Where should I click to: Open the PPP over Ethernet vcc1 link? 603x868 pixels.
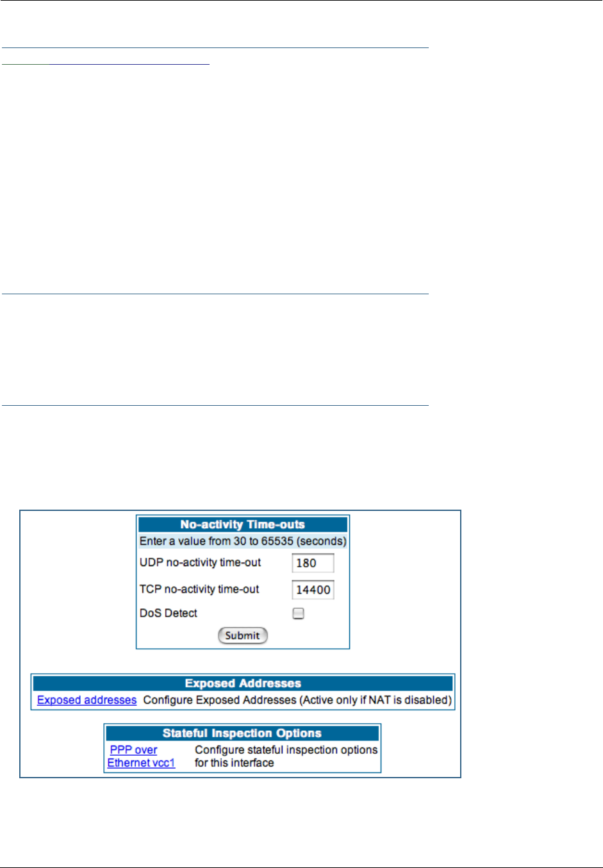[141, 756]
